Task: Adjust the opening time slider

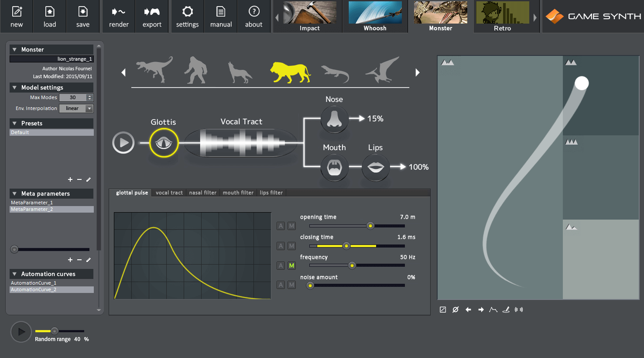Action: point(370,226)
